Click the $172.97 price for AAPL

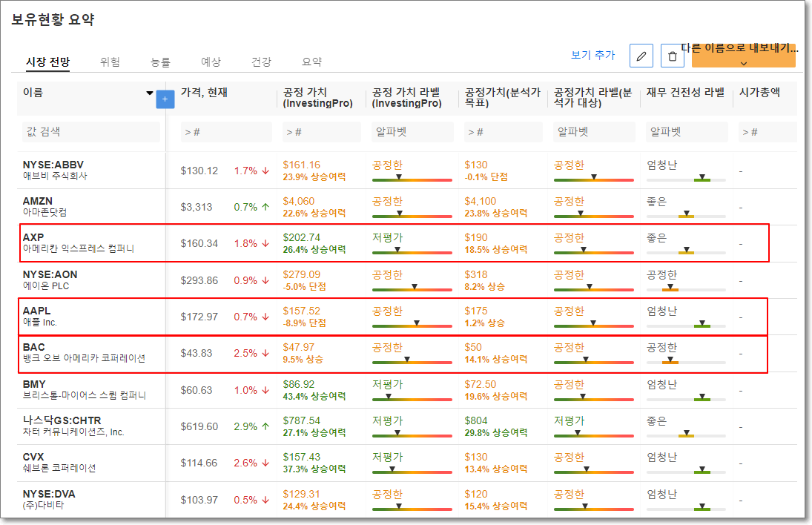[x=199, y=317]
